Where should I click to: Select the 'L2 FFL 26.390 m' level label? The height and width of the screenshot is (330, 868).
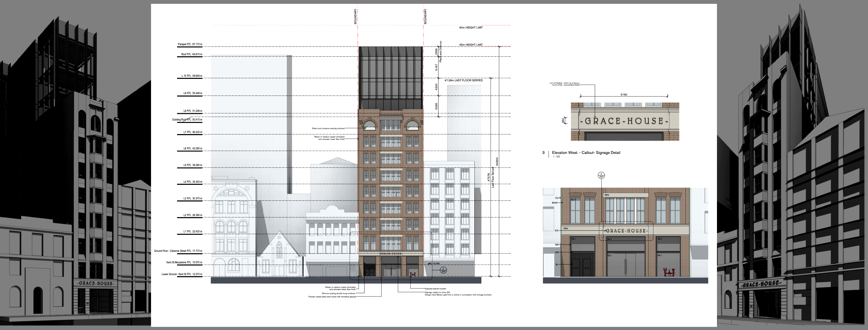pos(192,215)
